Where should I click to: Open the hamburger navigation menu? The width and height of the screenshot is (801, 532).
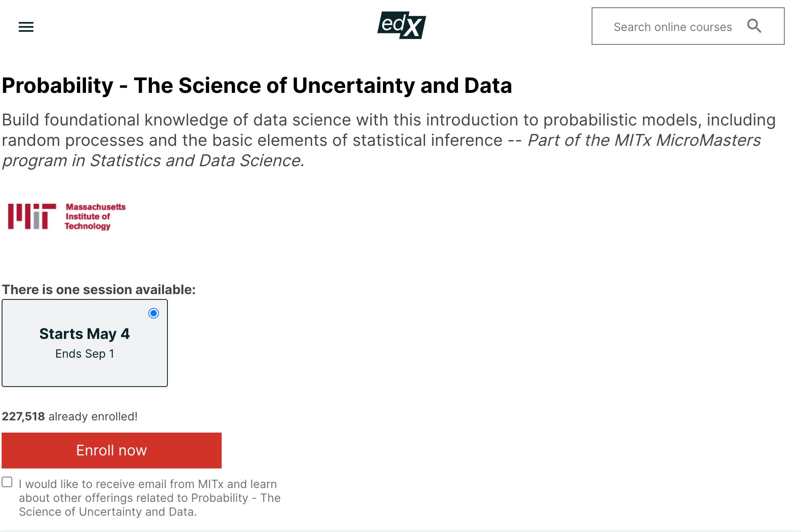tap(26, 27)
